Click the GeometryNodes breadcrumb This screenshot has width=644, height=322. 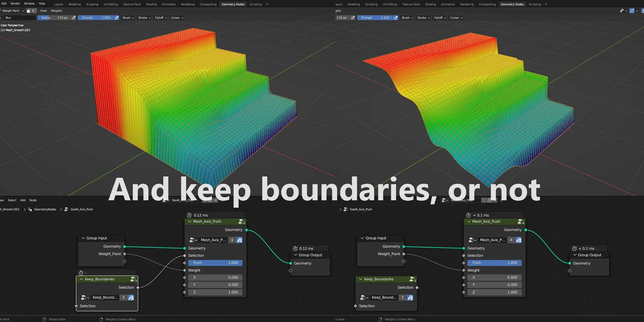[x=45, y=209]
